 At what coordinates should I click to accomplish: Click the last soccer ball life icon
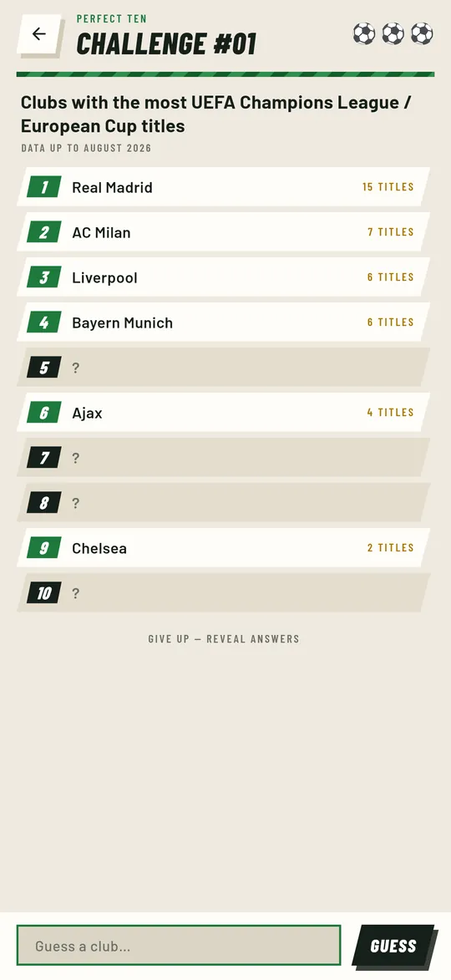[x=422, y=33]
